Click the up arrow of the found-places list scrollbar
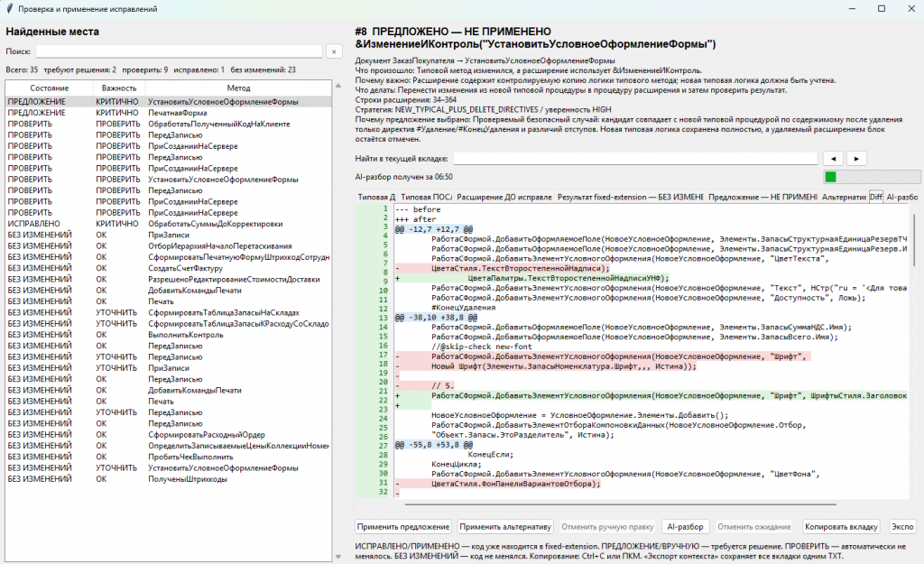The image size is (924, 564). tap(338, 86)
